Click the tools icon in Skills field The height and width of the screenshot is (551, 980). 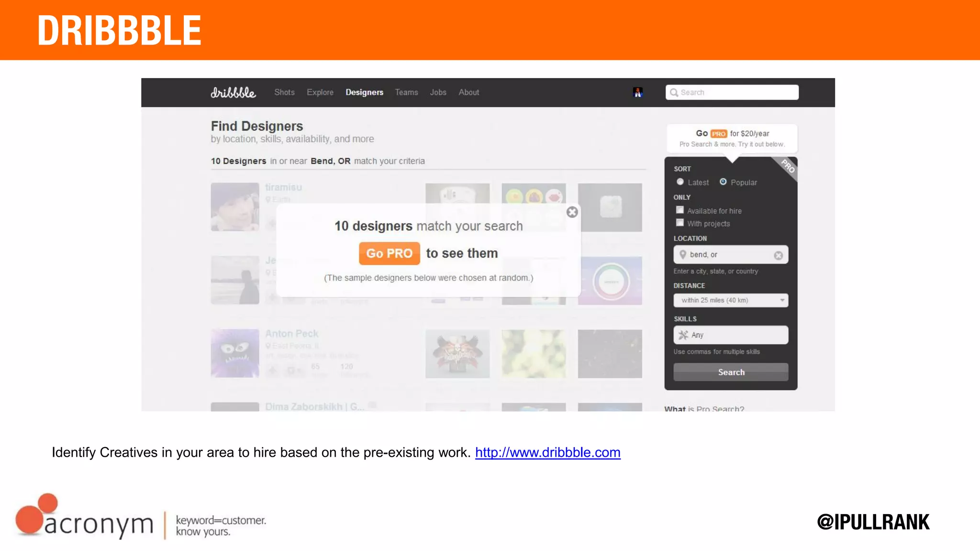pyautogui.click(x=683, y=335)
